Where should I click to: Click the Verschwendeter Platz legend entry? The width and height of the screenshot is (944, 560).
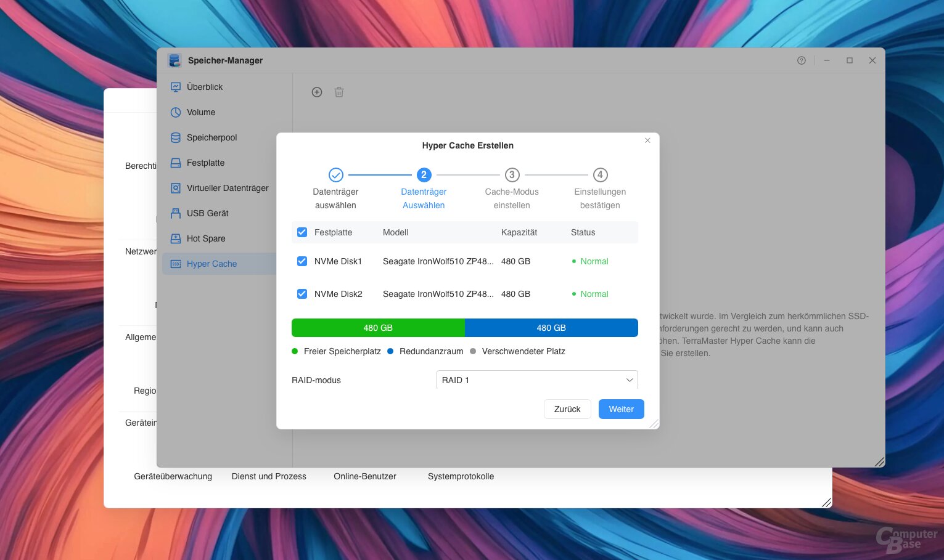pos(518,351)
